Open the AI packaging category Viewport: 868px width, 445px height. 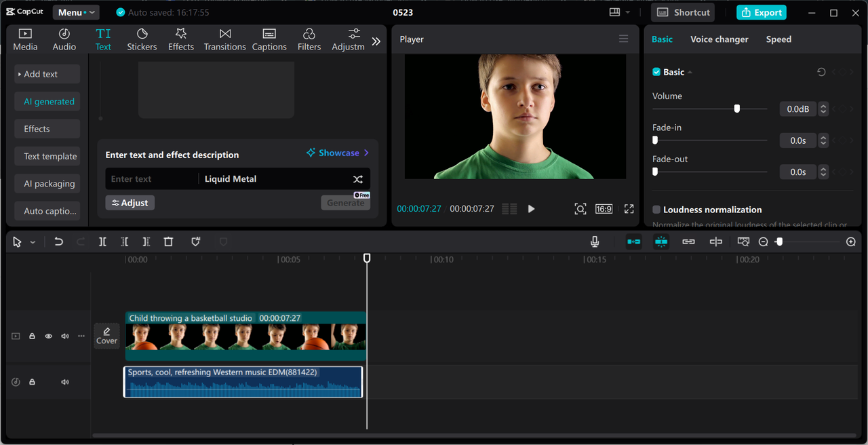click(47, 184)
